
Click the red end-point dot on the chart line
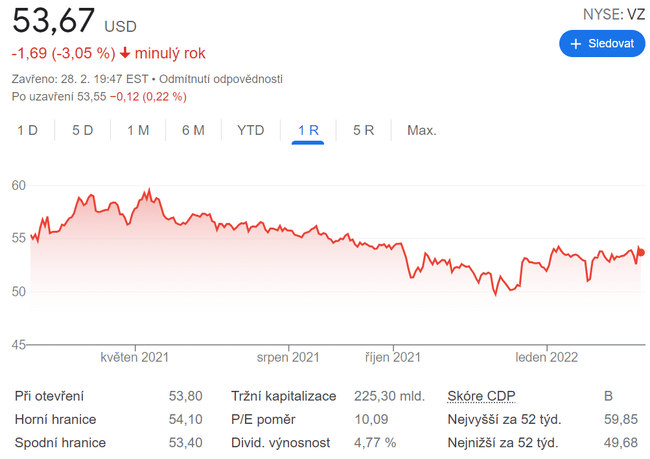coord(640,252)
